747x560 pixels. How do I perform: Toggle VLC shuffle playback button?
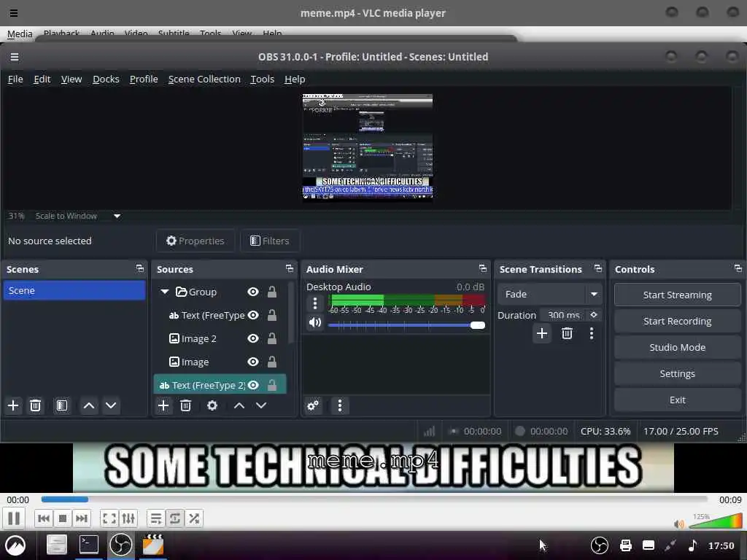(x=194, y=518)
